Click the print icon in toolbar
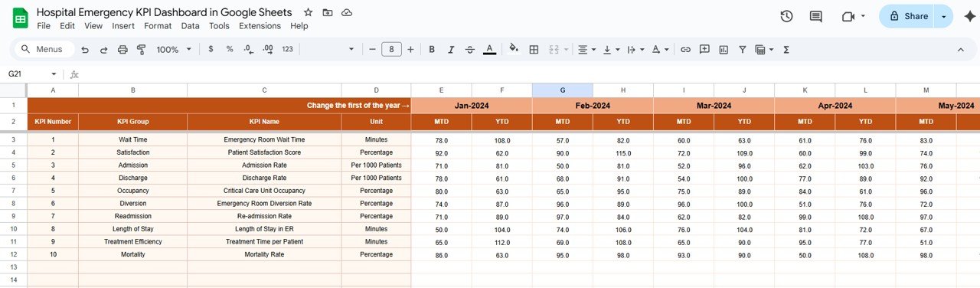980x288 pixels. pos(122,49)
